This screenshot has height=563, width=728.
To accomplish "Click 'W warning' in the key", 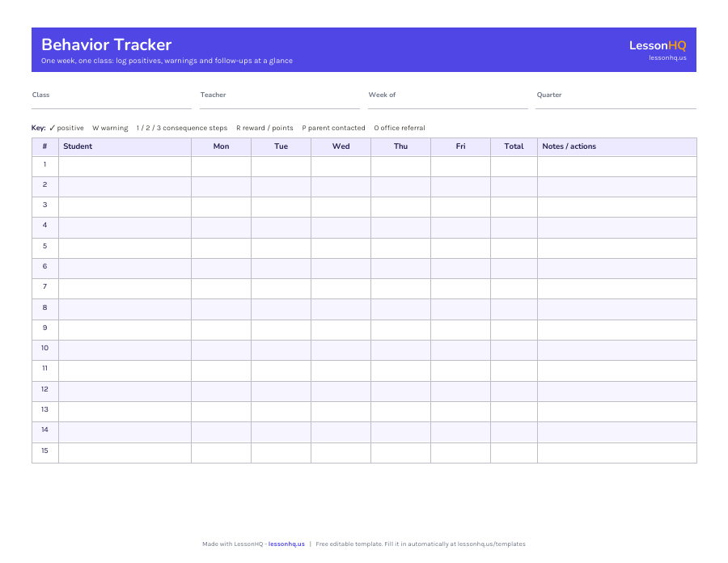I will tap(110, 128).
